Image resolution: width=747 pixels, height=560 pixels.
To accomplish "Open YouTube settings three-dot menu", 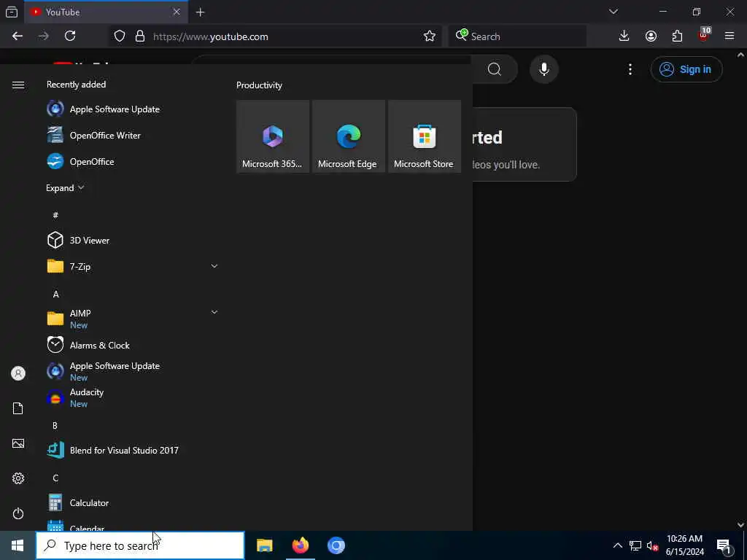I will [x=630, y=69].
